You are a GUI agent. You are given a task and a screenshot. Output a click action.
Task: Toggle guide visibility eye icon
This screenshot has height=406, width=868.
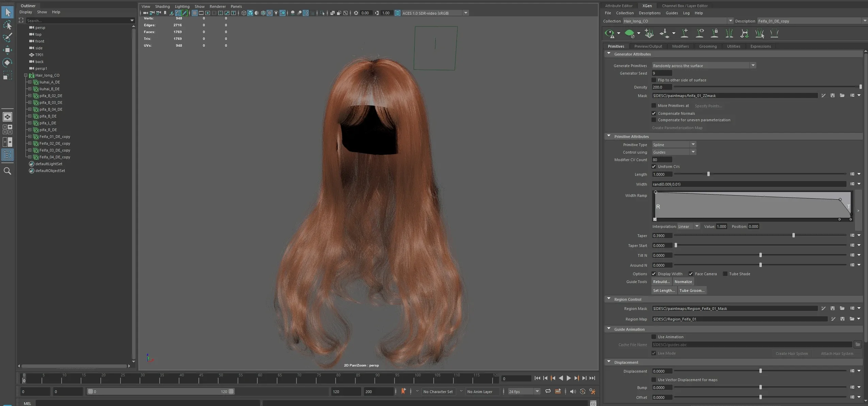700,33
